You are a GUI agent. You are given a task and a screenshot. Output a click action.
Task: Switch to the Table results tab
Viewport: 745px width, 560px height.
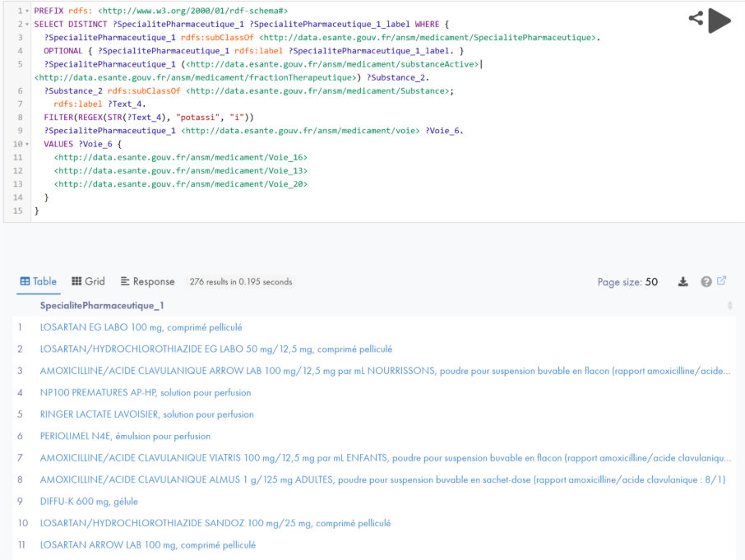tap(39, 281)
